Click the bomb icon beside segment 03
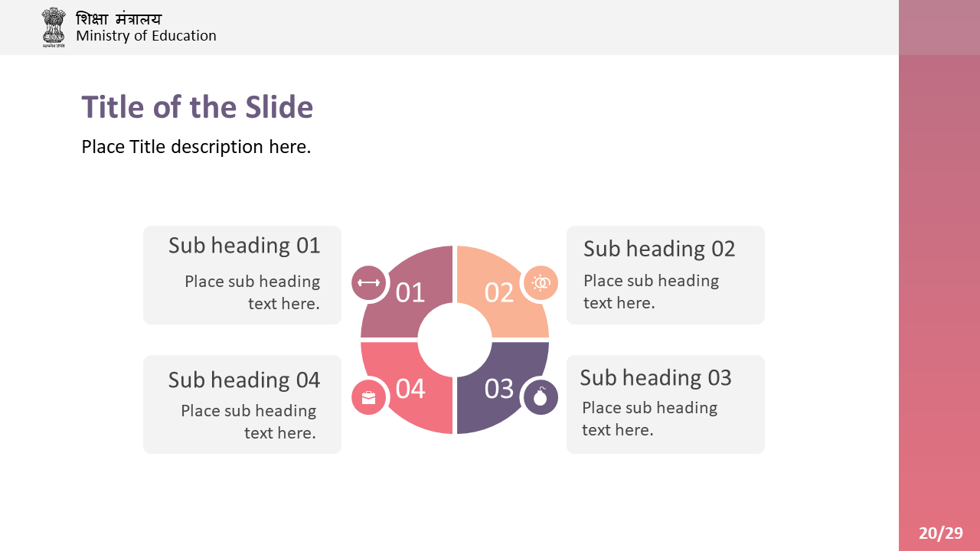 pyautogui.click(x=541, y=397)
